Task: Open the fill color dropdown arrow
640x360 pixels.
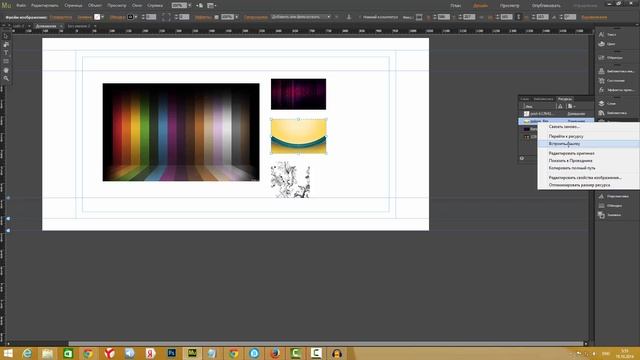Action: pos(102,17)
